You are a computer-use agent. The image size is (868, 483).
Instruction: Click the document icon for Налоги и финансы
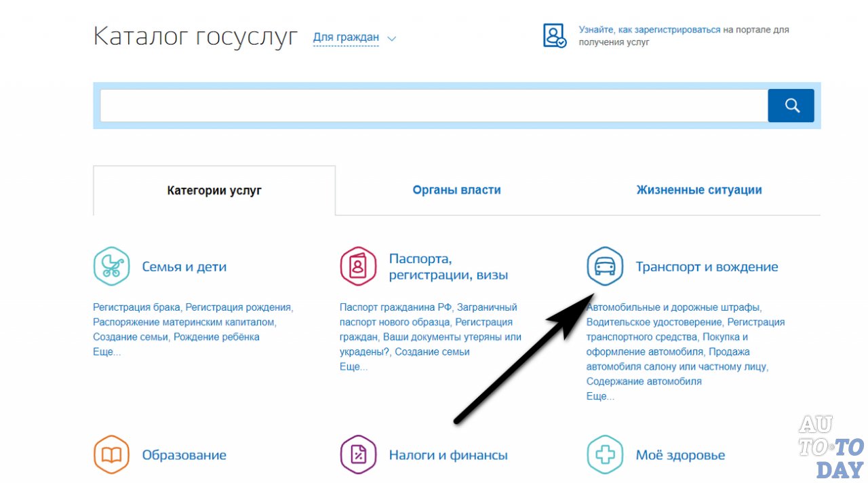tap(358, 455)
